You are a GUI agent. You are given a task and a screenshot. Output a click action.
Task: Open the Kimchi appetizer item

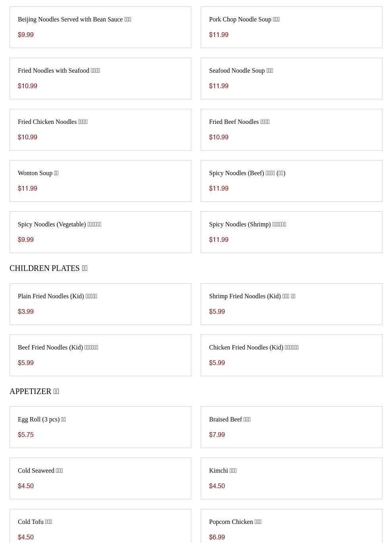pos(291,478)
